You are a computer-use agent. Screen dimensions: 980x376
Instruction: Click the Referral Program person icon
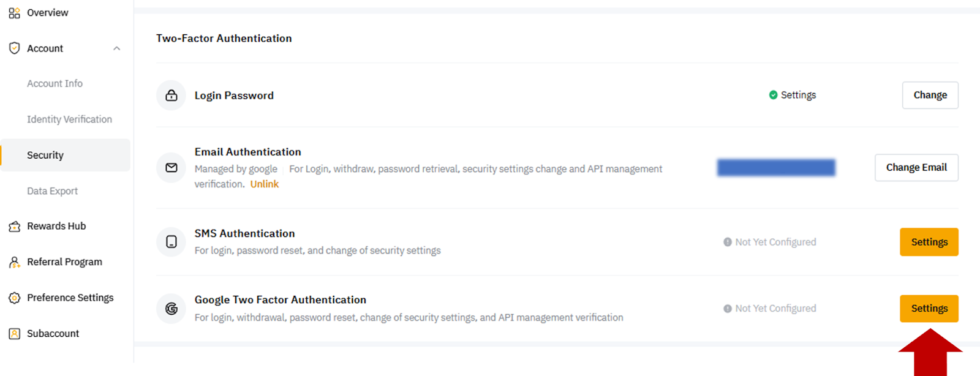(14, 261)
